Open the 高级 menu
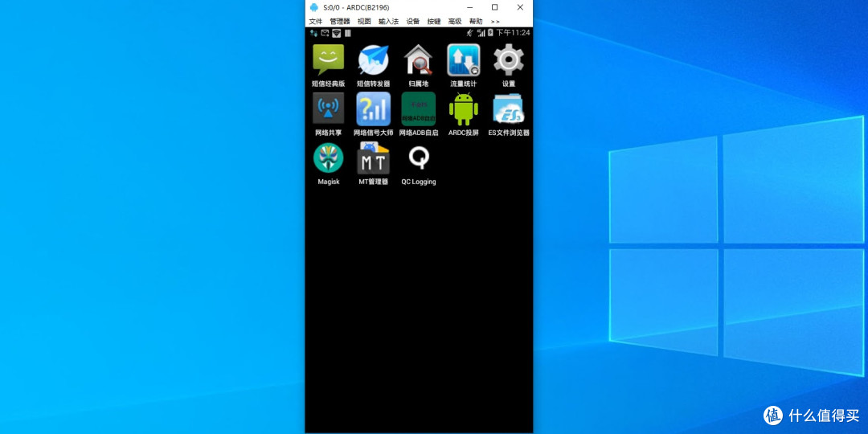This screenshot has width=868, height=434. click(455, 21)
